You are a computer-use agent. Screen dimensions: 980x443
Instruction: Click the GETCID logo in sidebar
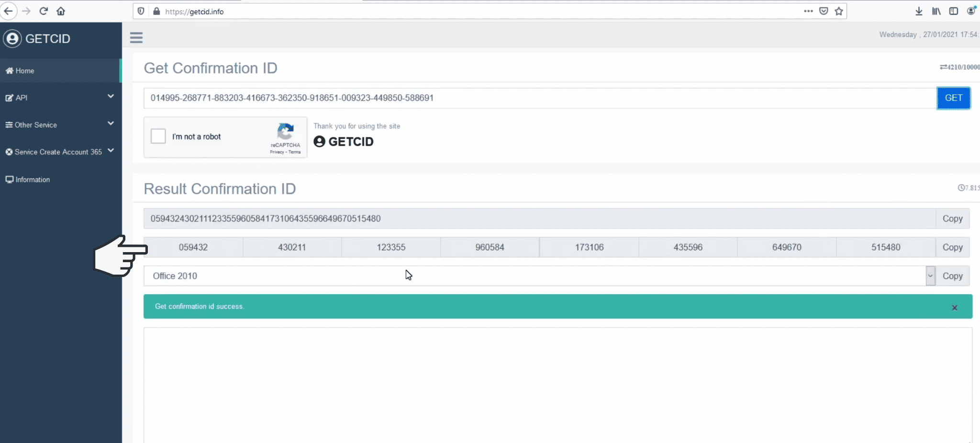37,39
